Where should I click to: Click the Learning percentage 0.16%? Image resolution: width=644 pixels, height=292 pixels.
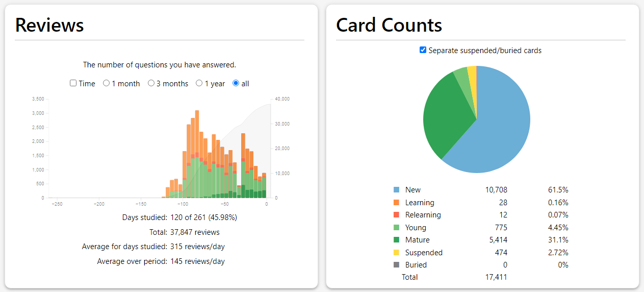click(x=558, y=203)
